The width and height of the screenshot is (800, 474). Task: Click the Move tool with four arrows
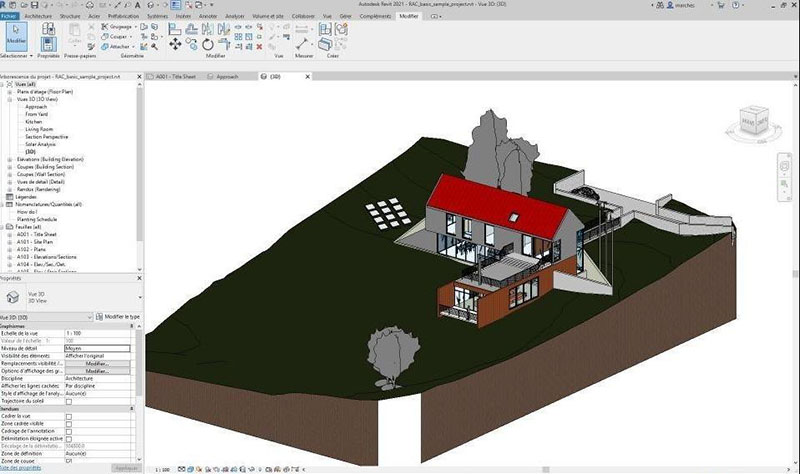point(175,44)
